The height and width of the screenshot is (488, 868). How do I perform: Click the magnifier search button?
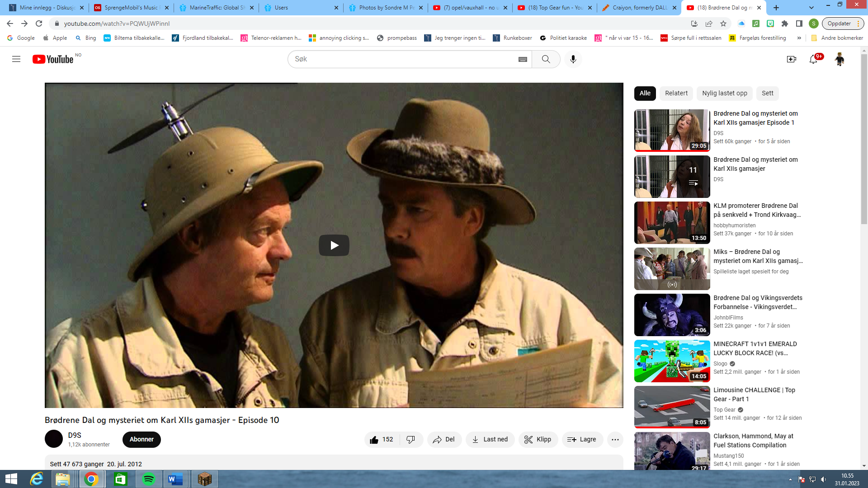click(x=546, y=59)
